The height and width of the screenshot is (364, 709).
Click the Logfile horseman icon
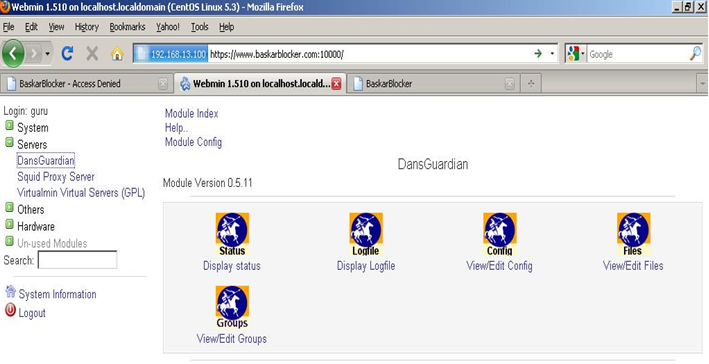[x=366, y=234]
